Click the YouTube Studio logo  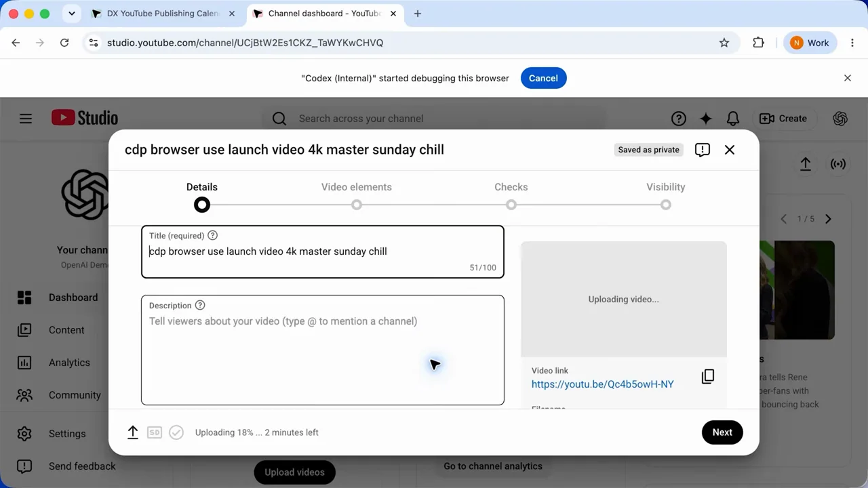click(x=85, y=118)
